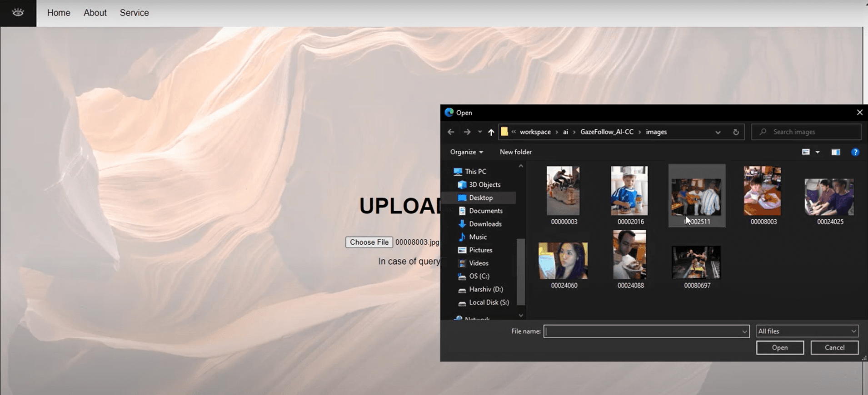
Task: Click the eye logo icon
Action: click(x=18, y=13)
